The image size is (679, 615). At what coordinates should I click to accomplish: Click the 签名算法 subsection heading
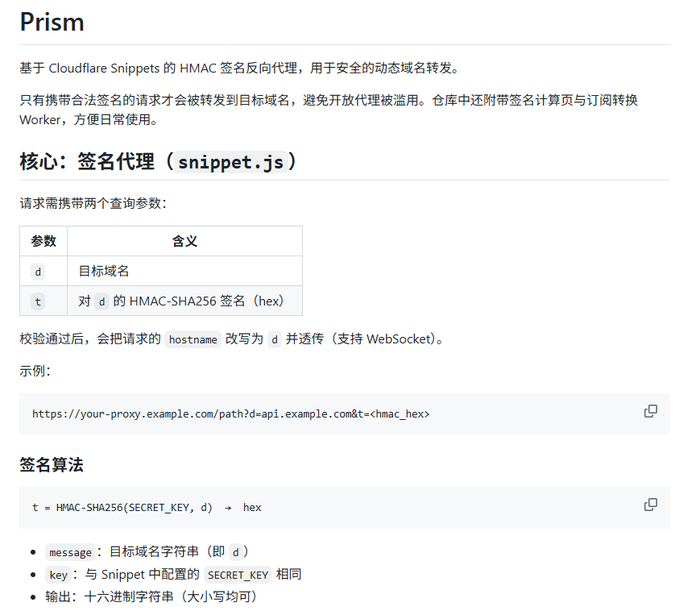[51, 465]
